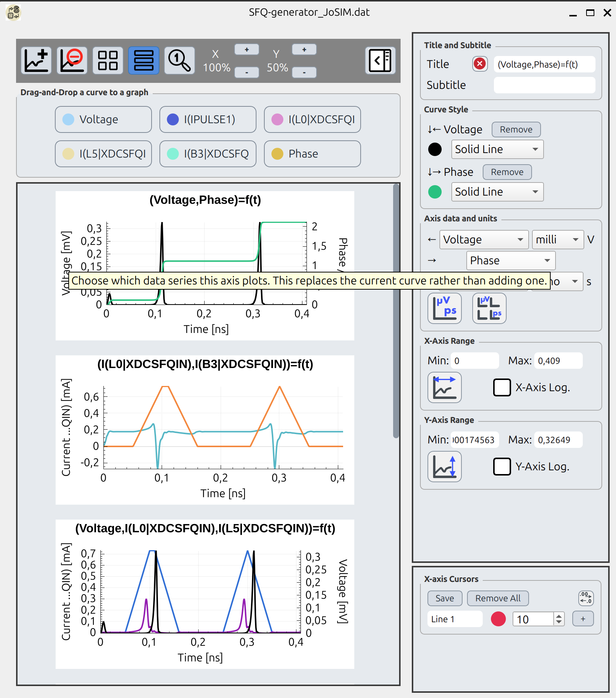616x698 pixels.
Task: Open time unit prefix dropdown
Action: 567,281
